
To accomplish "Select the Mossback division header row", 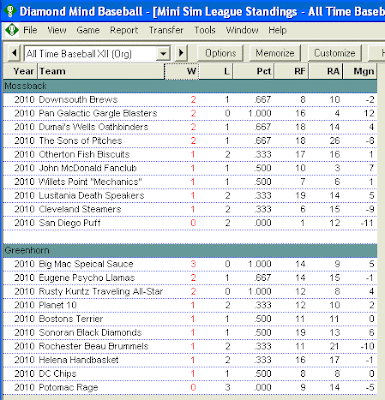I will pos(190,86).
